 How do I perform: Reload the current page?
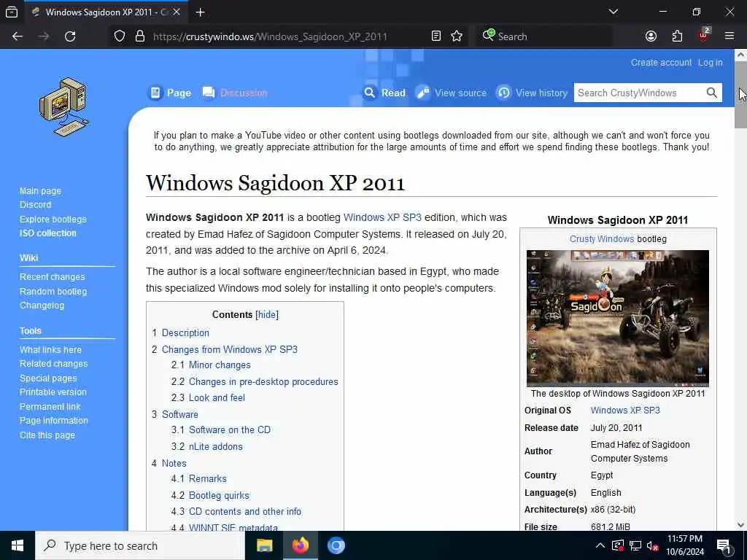click(70, 36)
